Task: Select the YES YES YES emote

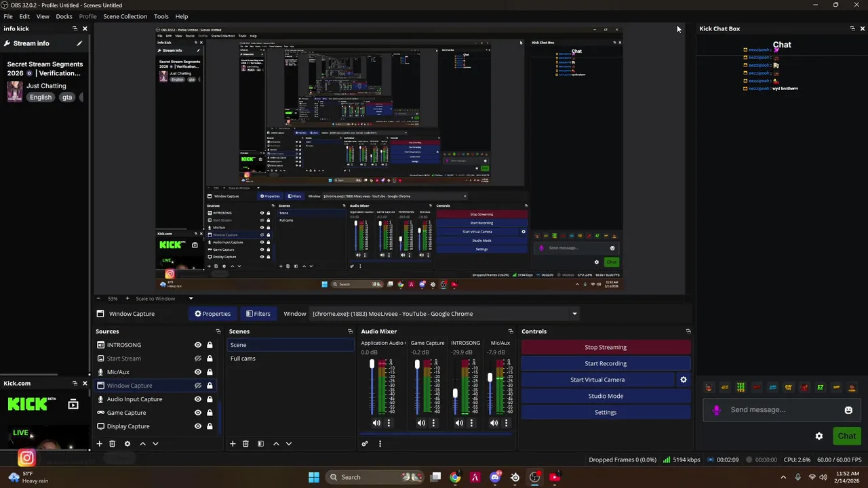Action: point(741,388)
